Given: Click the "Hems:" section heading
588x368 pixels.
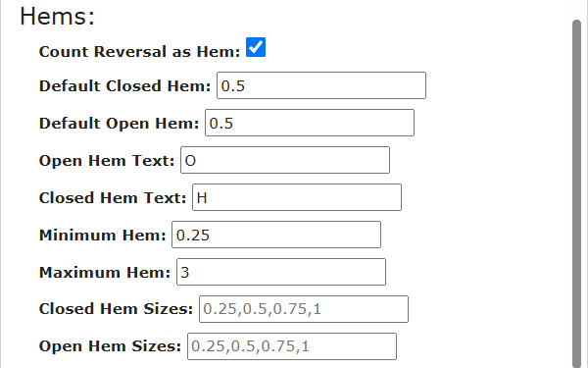Looking at the screenshot, I should [x=58, y=17].
